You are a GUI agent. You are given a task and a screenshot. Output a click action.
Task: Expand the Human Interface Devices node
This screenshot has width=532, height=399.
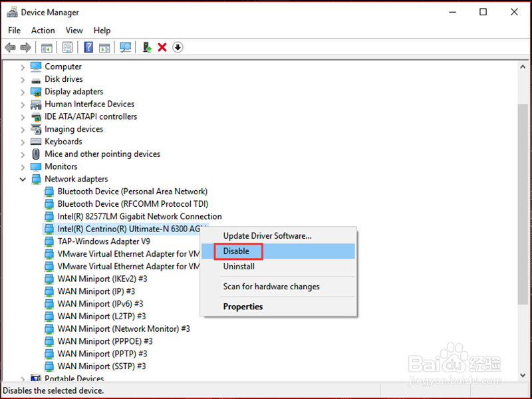[23, 105]
